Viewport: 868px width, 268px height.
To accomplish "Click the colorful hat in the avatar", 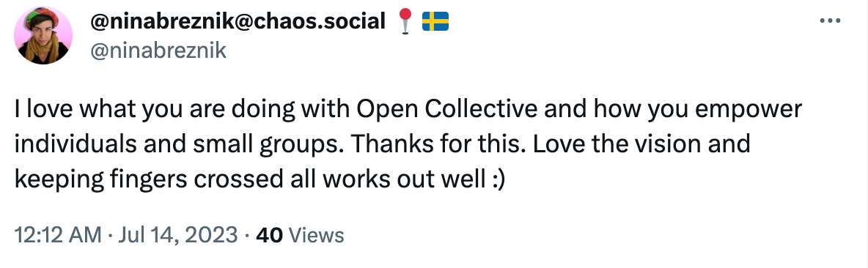I will (x=42, y=17).
